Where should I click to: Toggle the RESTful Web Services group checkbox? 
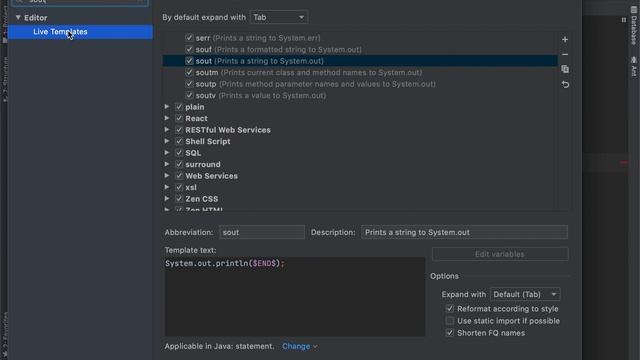[x=179, y=130]
